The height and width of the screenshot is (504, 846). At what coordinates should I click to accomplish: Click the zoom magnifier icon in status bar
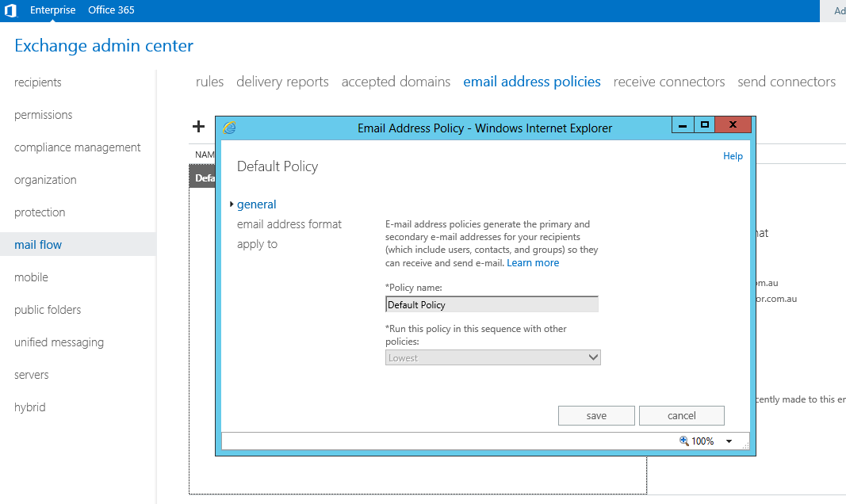[683, 441]
